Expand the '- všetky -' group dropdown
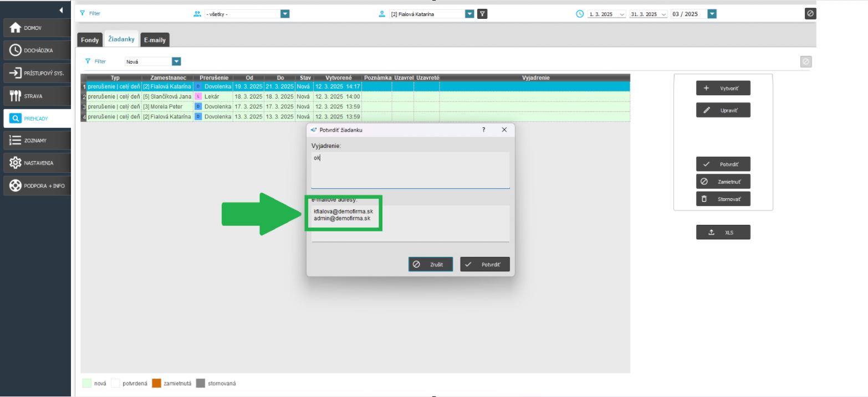 [x=285, y=14]
